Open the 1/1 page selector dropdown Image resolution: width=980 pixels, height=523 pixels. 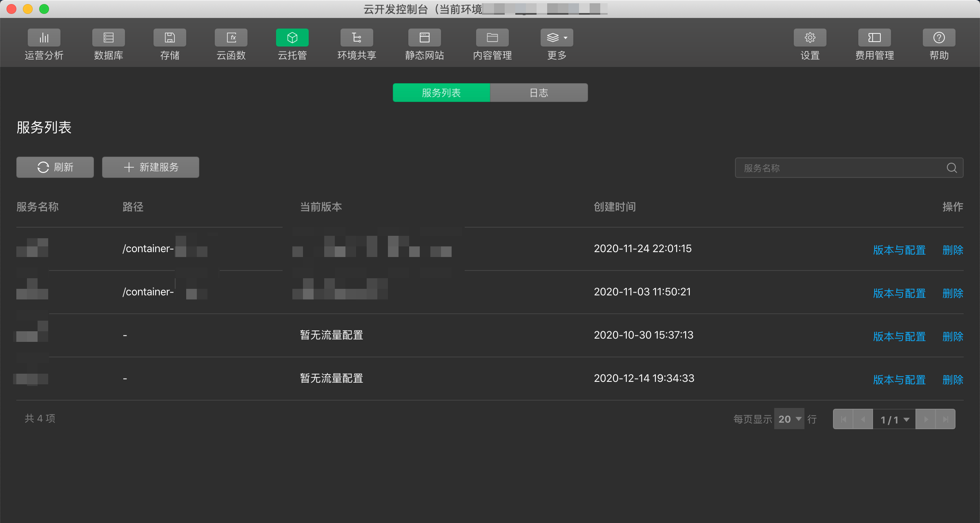[x=894, y=419]
